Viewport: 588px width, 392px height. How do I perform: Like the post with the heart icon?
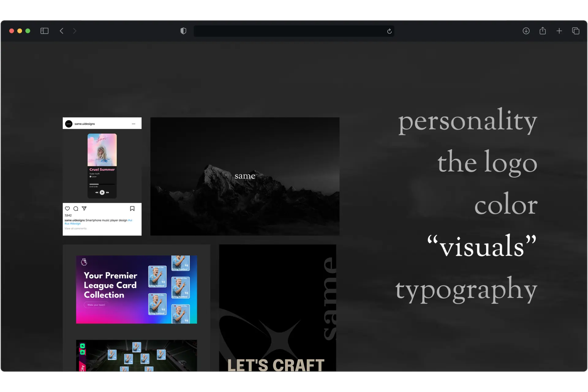pyautogui.click(x=67, y=209)
